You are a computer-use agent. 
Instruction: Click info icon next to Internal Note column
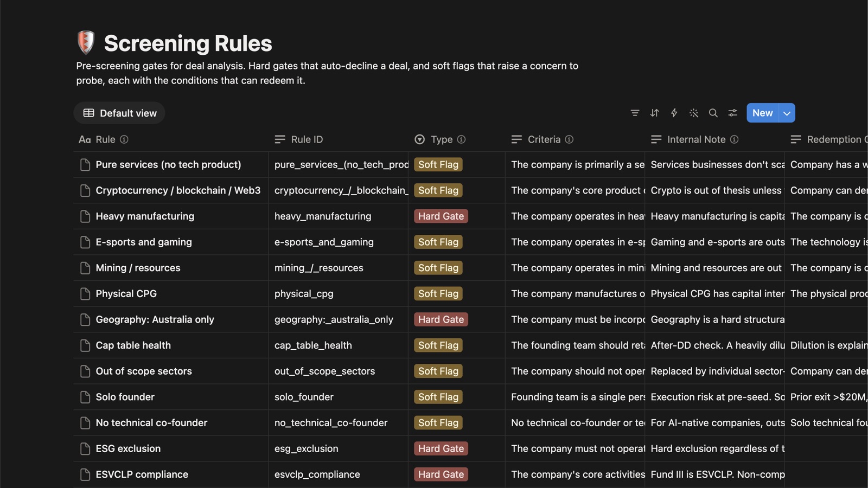[x=734, y=139]
